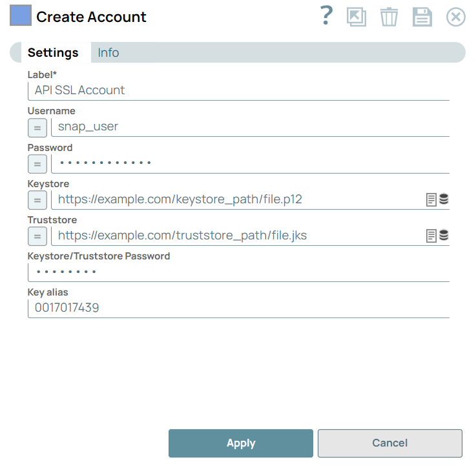Toggle expression button for Keystore

pyautogui.click(x=37, y=200)
